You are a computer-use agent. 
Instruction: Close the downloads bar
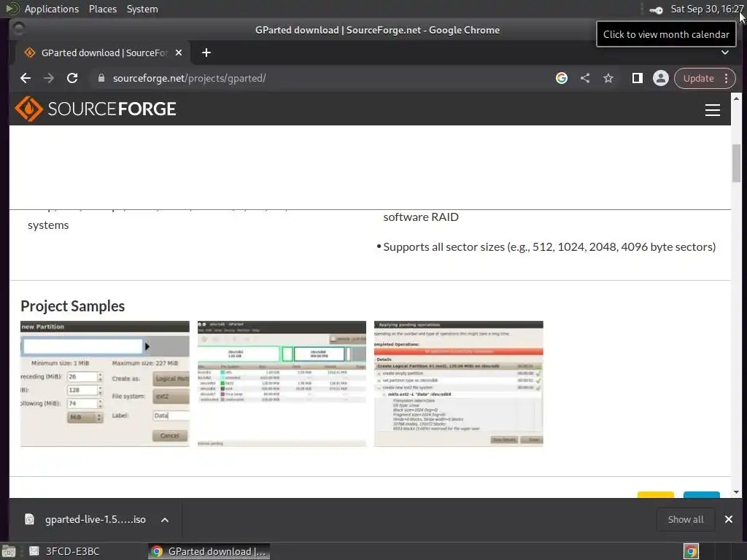[x=729, y=519]
